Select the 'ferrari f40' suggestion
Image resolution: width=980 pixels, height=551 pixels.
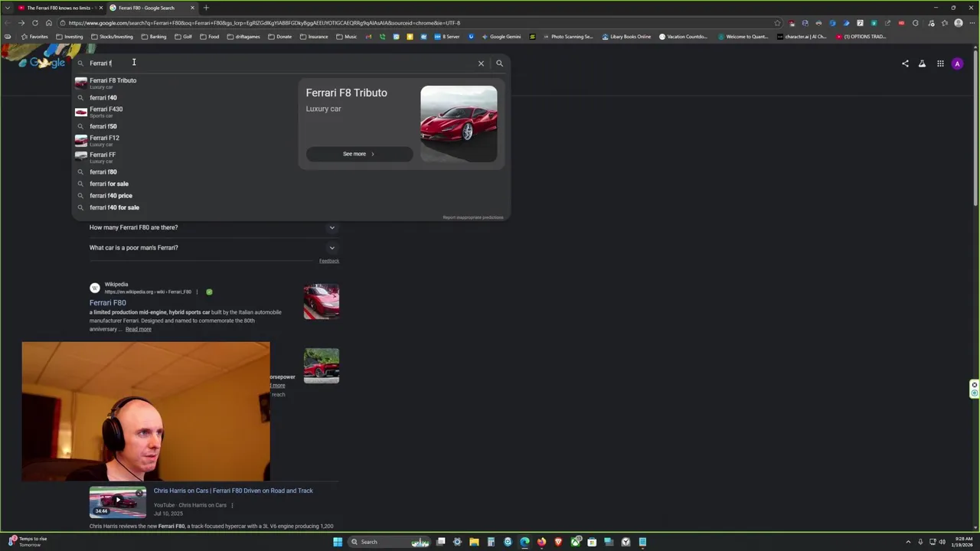click(184, 98)
